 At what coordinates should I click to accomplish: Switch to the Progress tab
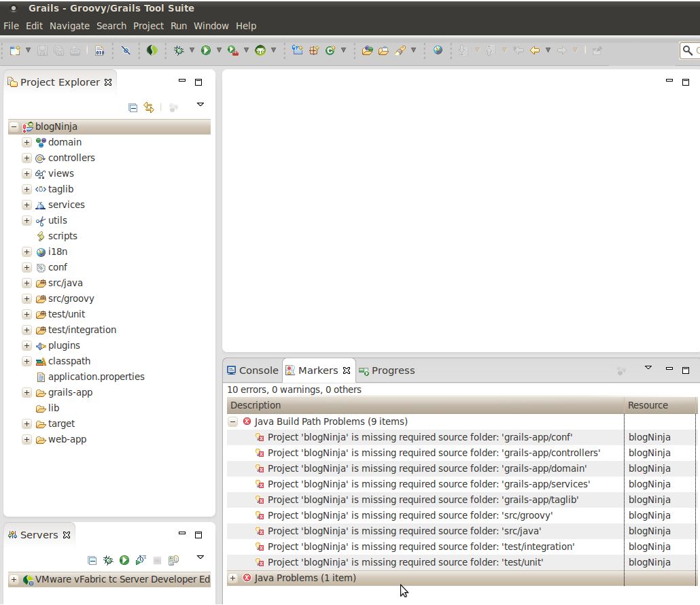(x=387, y=370)
